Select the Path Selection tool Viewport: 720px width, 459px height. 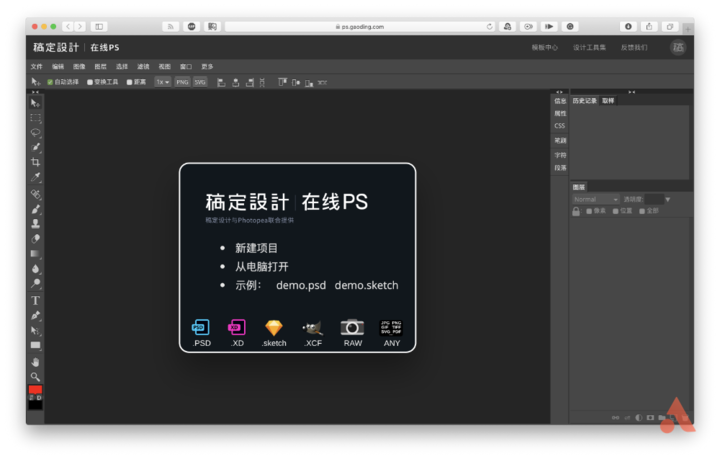click(x=35, y=330)
